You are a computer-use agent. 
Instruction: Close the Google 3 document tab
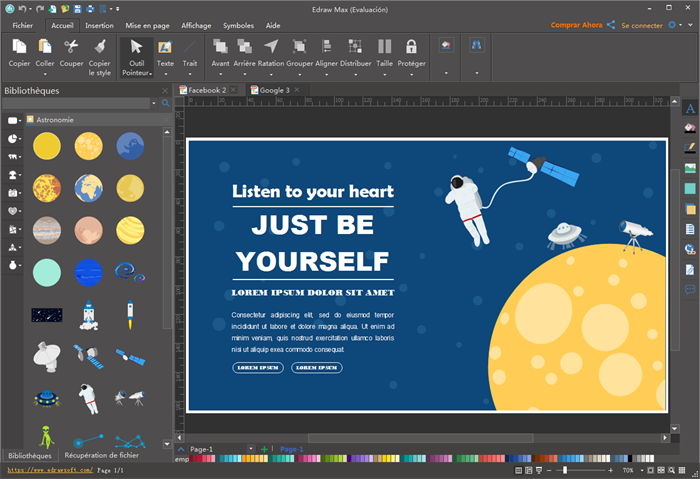pos(298,90)
